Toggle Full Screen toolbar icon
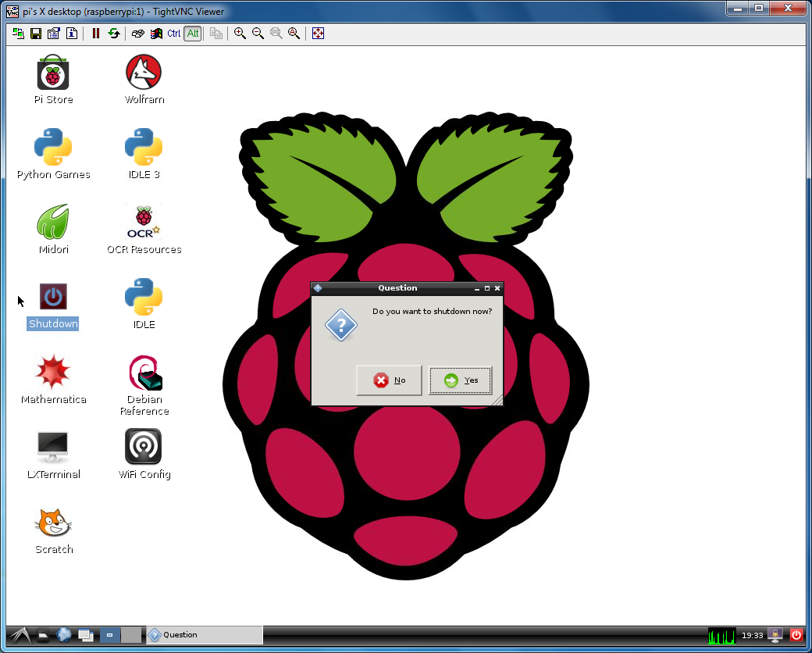The image size is (812, 653). (318, 34)
